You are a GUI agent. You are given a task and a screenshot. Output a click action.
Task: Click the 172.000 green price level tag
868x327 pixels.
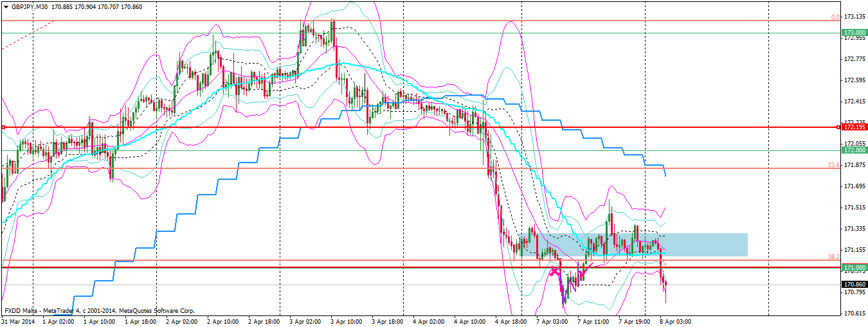coord(853,150)
